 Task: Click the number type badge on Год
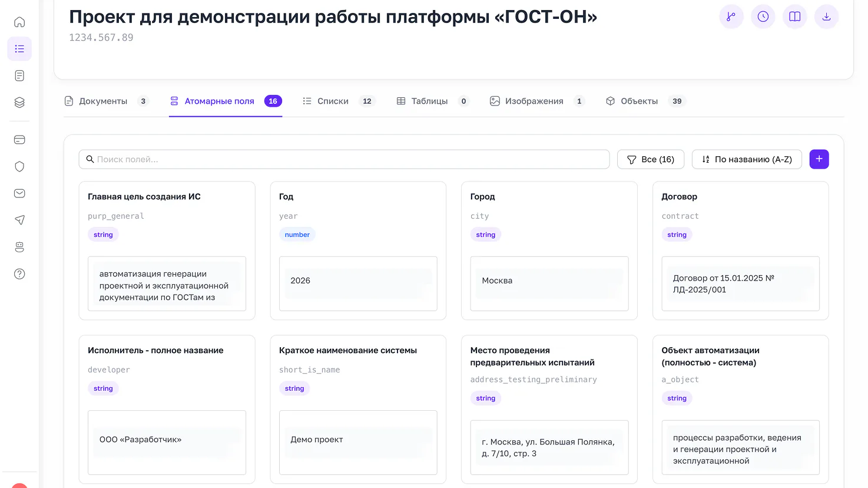point(297,235)
